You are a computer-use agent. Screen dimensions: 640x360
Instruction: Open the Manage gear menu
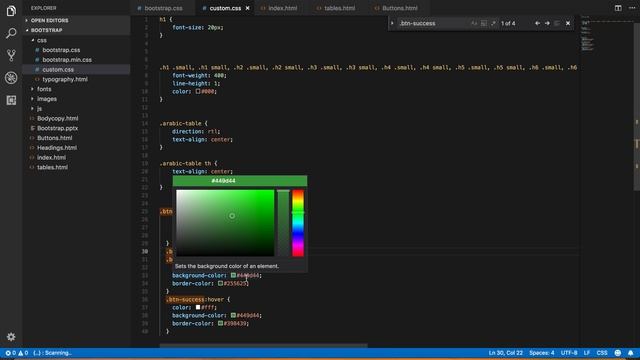[11, 337]
